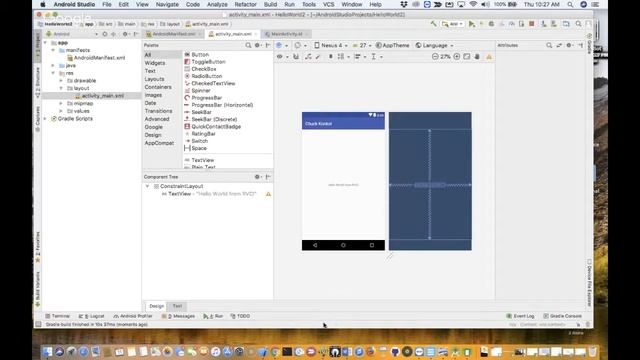Viewport: 640px width, 360px height.
Task: Select activity_main.xml in project tree
Action: [x=102, y=96]
